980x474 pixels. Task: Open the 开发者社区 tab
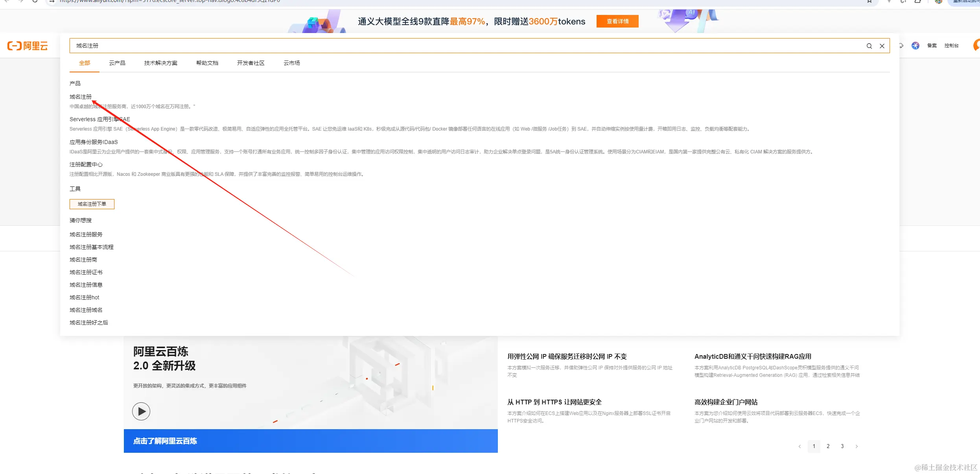coord(251,63)
